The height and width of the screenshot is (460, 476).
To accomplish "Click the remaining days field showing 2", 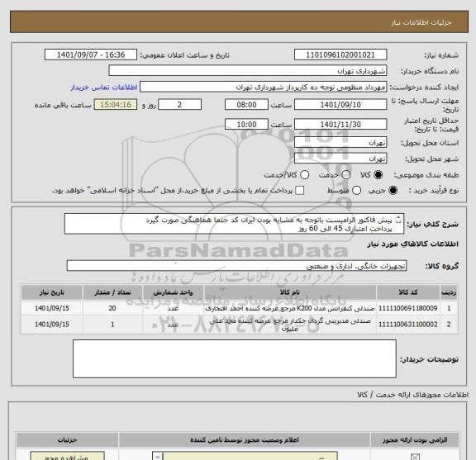I will 179,105.
